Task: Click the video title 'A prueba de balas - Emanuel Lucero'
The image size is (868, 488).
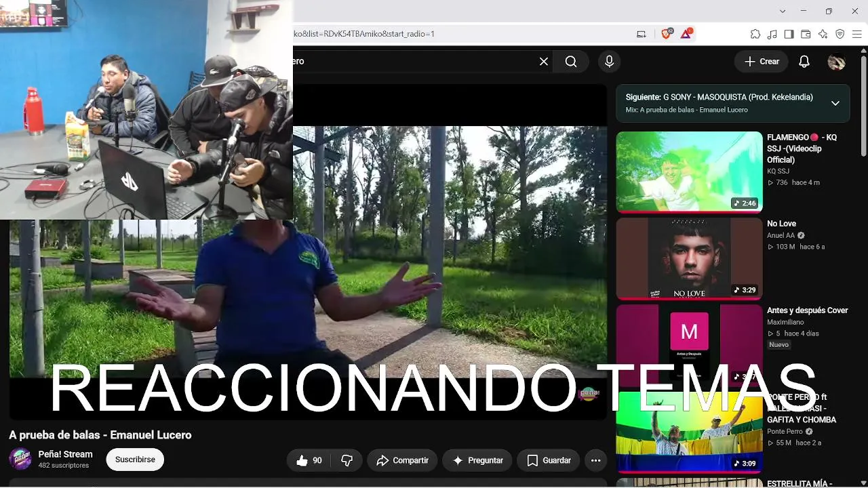Action: (100, 435)
